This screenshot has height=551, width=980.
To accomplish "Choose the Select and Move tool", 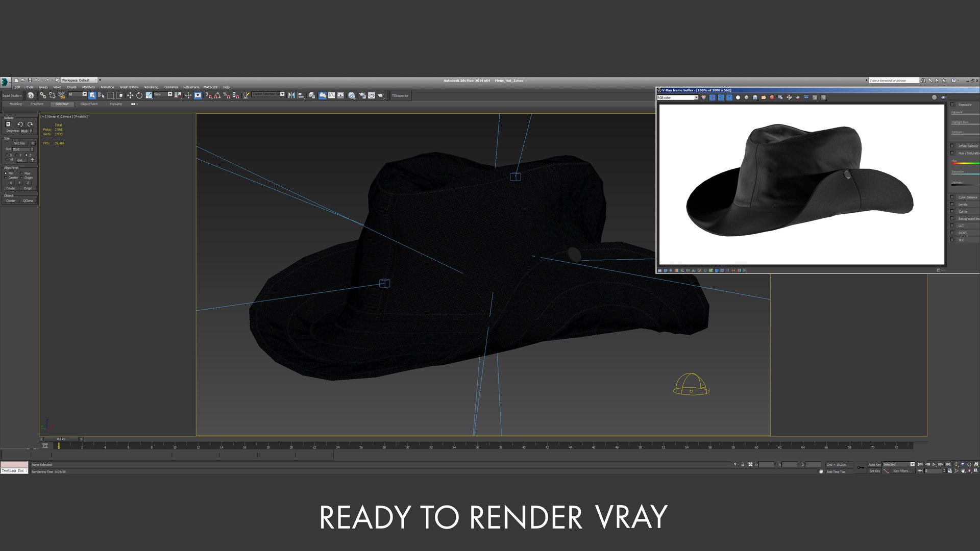I will (130, 95).
